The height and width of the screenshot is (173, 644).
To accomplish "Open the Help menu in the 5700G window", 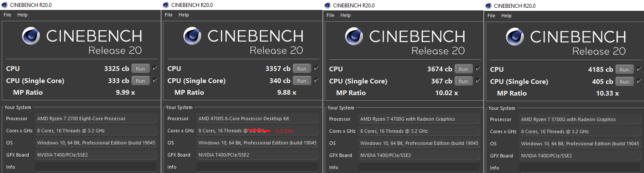I will pos(506,16).
